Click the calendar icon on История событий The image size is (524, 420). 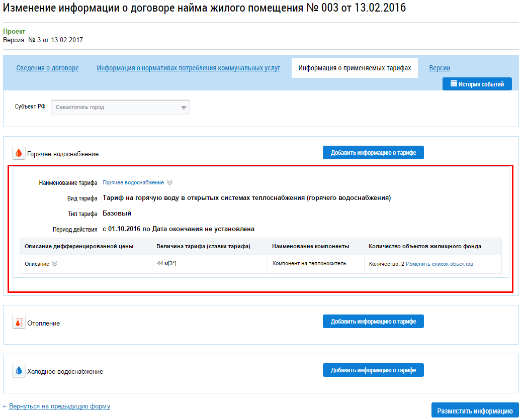(x=453, y=84)
